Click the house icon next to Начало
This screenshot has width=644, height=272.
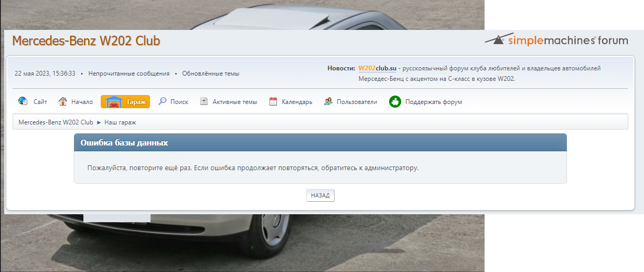(63, 101)
